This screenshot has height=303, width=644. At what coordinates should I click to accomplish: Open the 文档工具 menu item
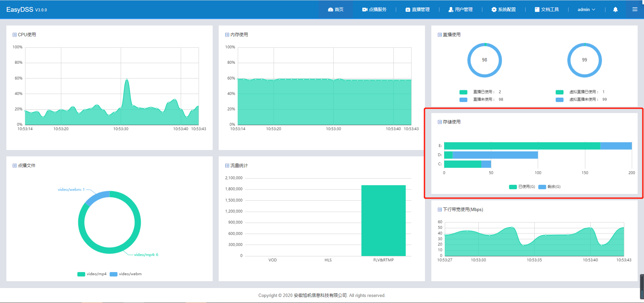[x=547, y=9]
